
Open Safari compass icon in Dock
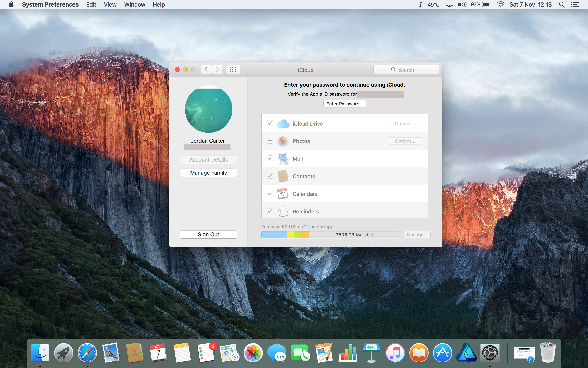[x=87, y=353]
